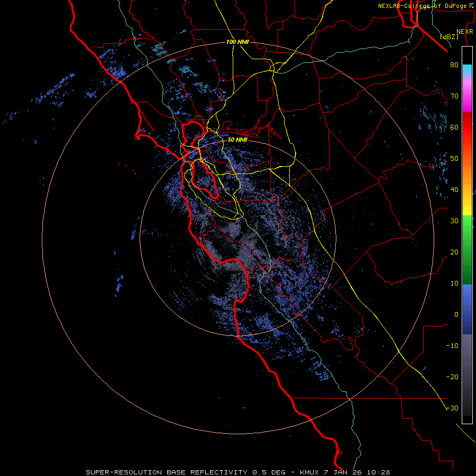Click the "100 NMI" range ring label
This screenshot has height=476, width=476.
(x=237, y=42)
